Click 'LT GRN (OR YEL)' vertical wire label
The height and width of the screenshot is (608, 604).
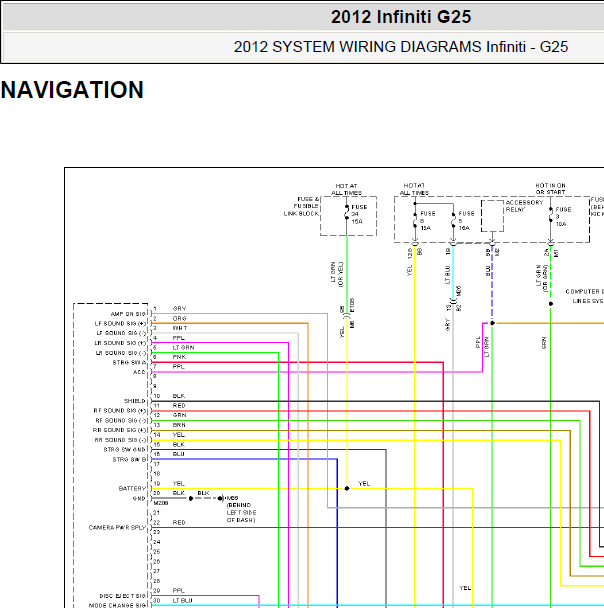pos(337,274)
